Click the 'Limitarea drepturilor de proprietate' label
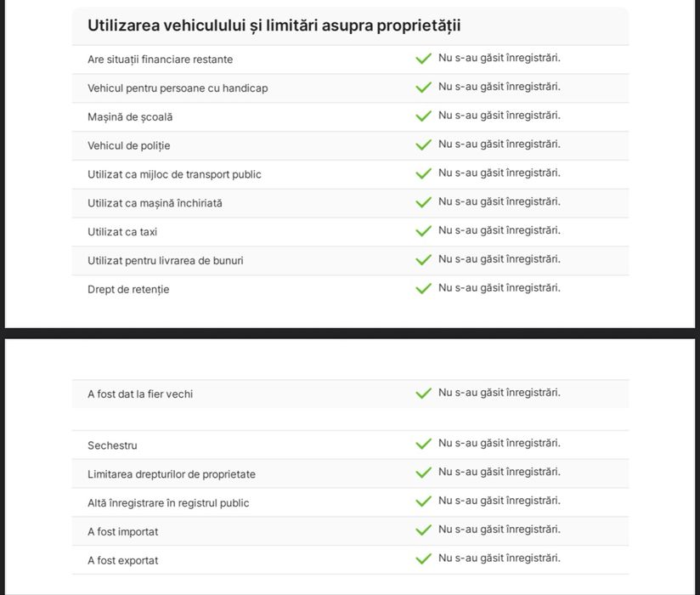700x595 pixels. pyautogui.click(x=171, y=474)
